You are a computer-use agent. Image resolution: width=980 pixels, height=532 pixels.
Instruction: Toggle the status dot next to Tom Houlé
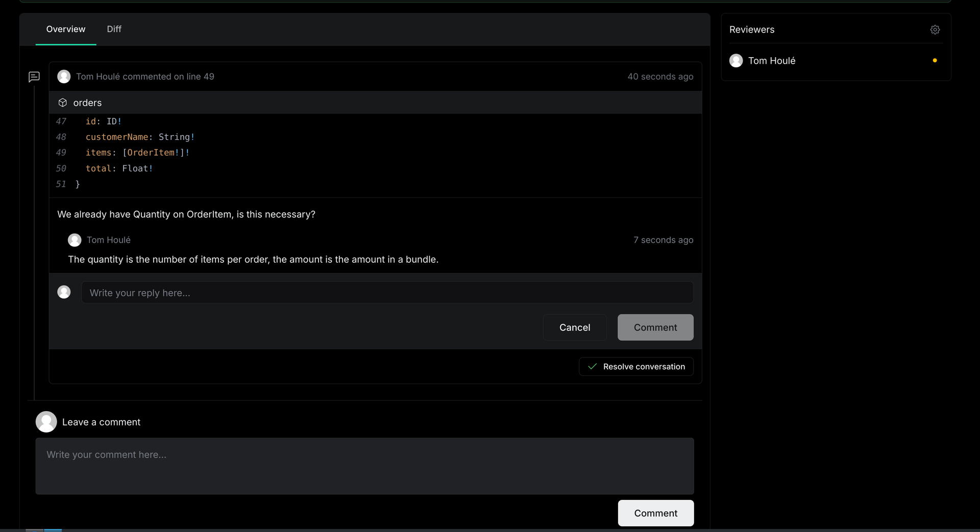pos(935,60)
